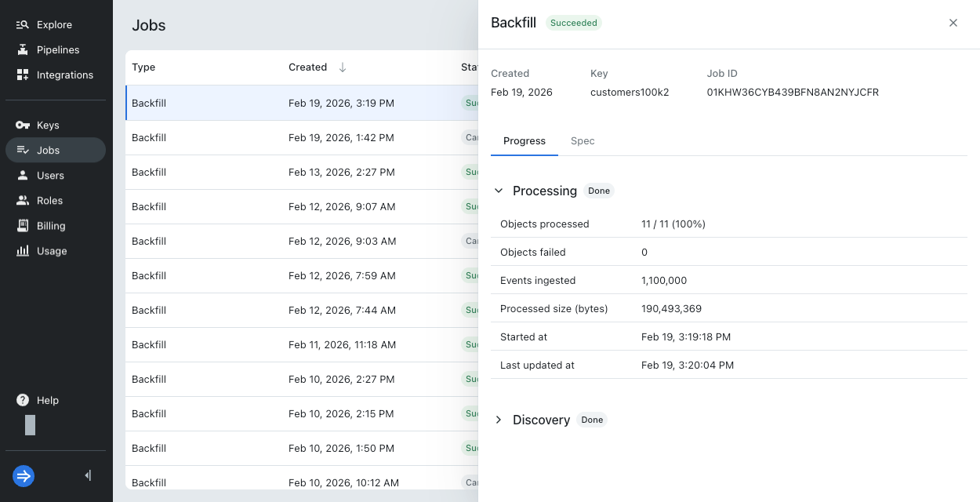This screenshot has width=980, height=502.
Task: Sort by Created column arrow
Action: point(343,67)
